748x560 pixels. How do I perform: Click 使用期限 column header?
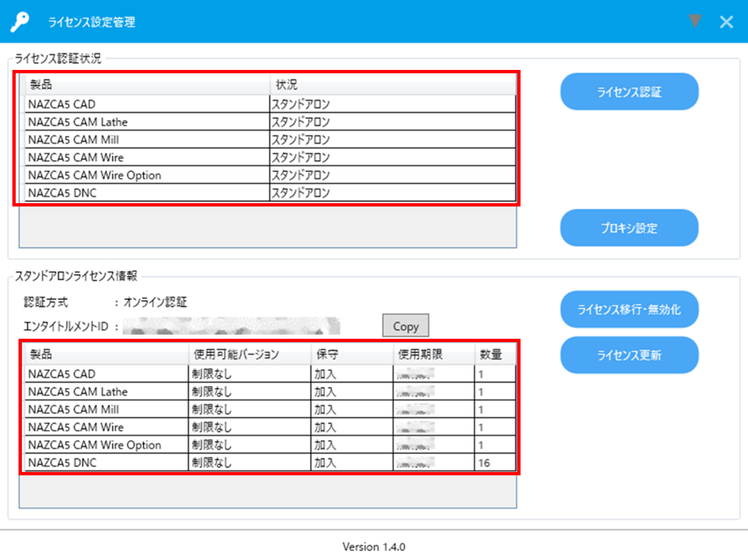(x=434, y=354)
